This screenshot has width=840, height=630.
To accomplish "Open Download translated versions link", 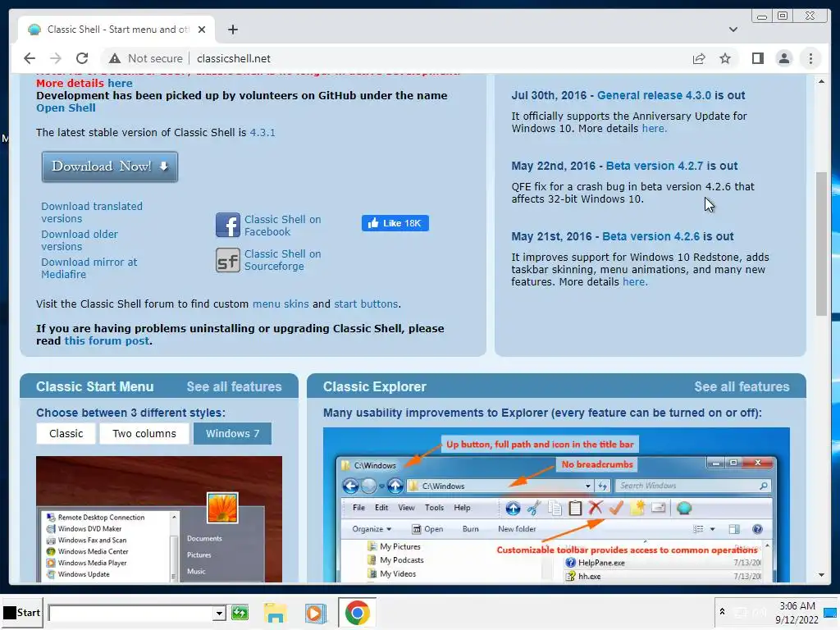I will [92, 212].
